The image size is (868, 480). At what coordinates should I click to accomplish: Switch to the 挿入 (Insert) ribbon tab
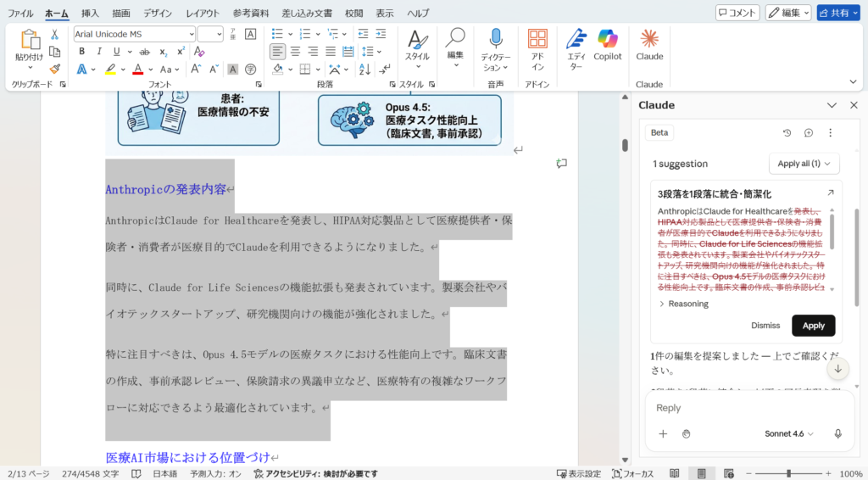(90, 14)
